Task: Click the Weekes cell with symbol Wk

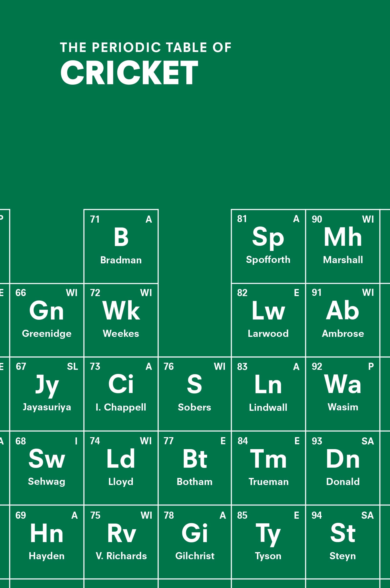Action: click(121, 320)
